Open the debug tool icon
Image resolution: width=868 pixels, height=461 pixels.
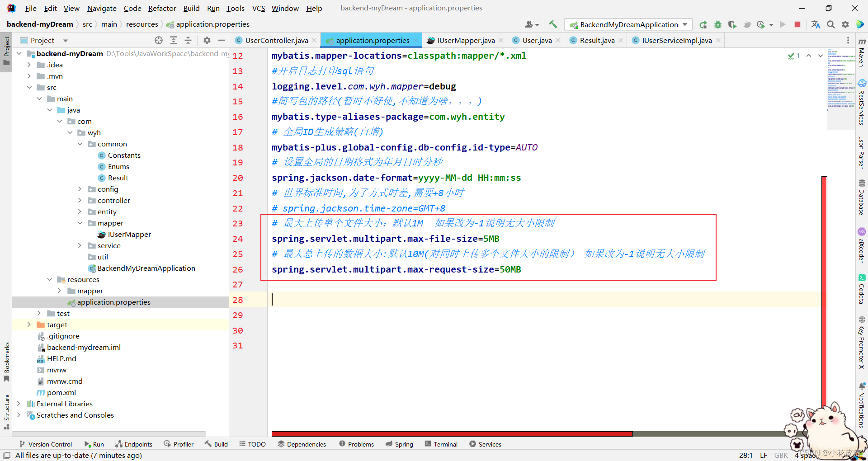(718, 24)
